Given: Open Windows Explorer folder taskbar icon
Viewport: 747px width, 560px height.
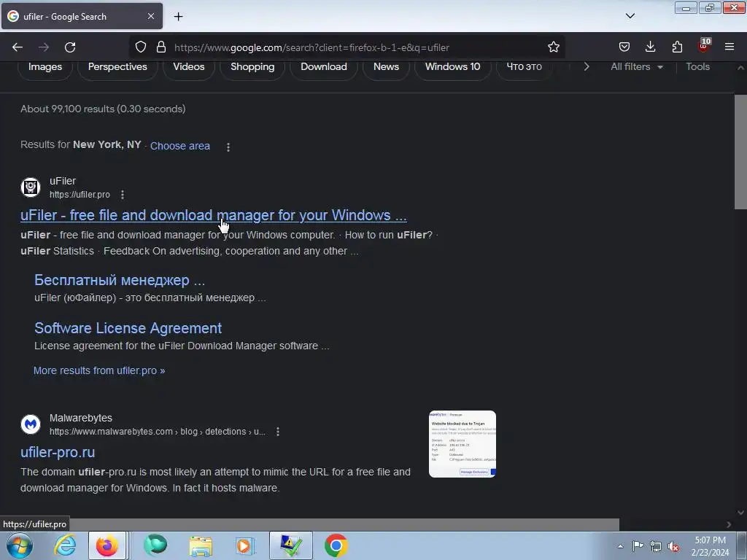Looking at the screenshot, I should pos(201,545).
